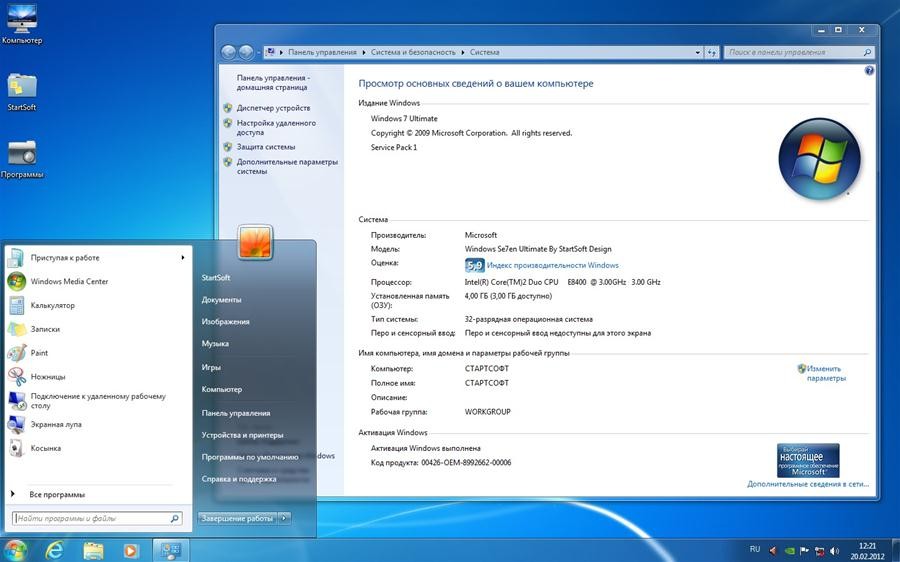Image resolution: width=900 pixels, height=562 pixels.
Task: Click the Back navigation arrow
Action: click(228, 52)
